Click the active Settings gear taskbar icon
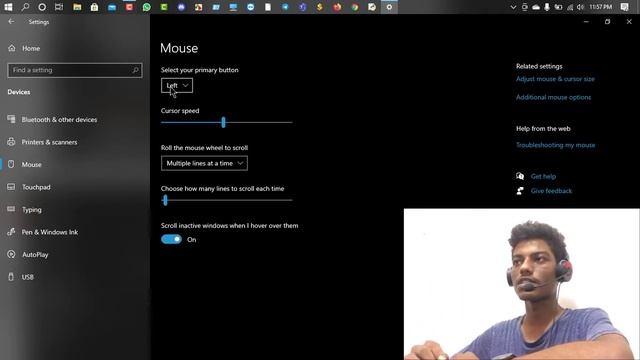This screenshot has width=640, height=360. tap(389, 7)
